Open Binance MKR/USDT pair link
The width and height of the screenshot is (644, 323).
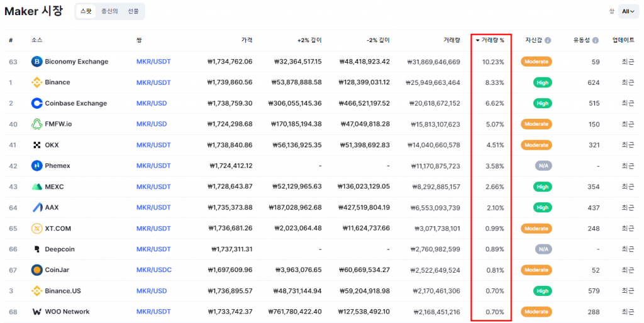153,82
